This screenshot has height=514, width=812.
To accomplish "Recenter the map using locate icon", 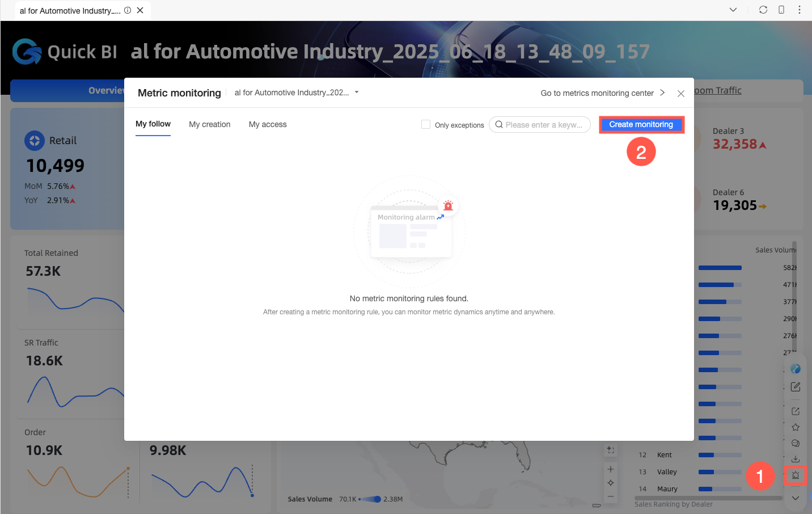I will click(611, 483).
